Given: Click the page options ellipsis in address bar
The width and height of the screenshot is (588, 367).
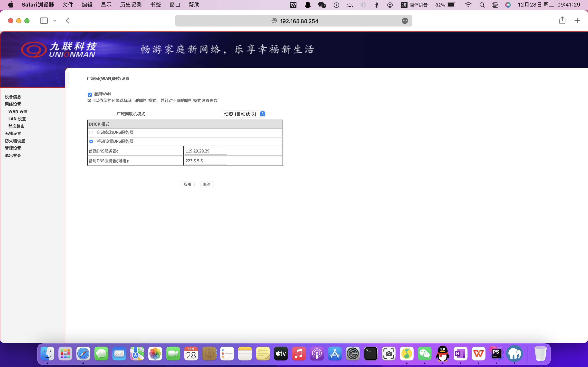Looking at the screenshot, I should click(x=404, y=21).
